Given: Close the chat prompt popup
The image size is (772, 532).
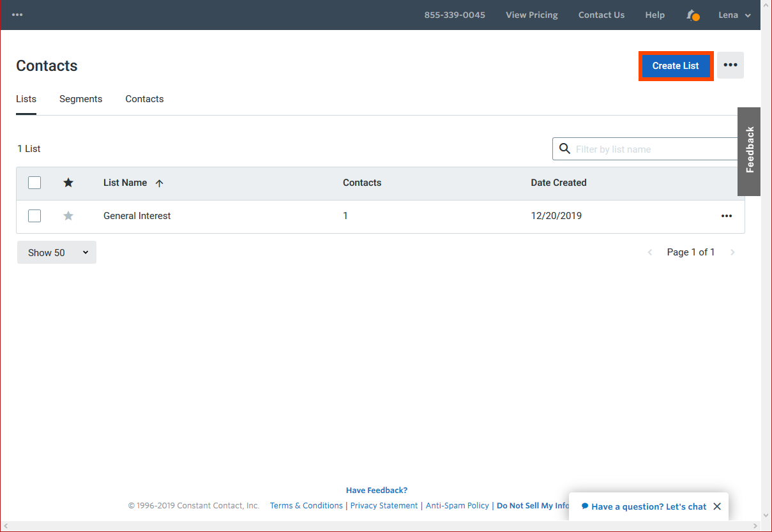Looking at the screenshot, I should (717, 506).
